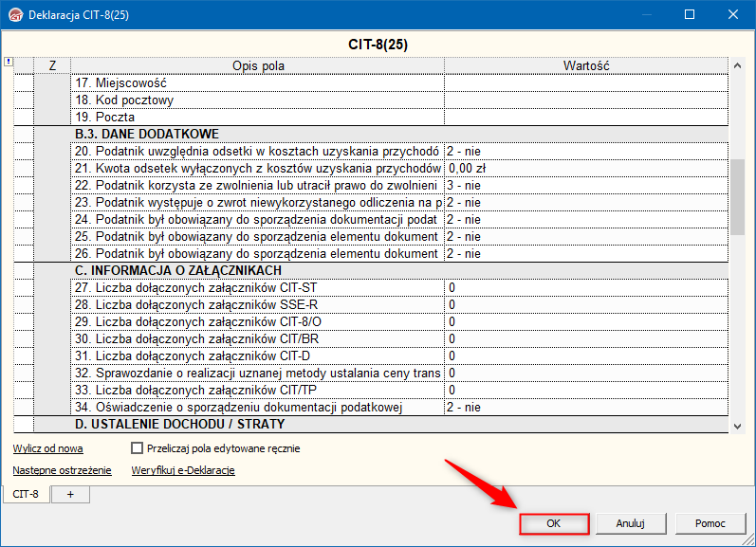Click '30. Liczba dołączonych załączników CIT/BR'
756x547 pixels.
pos(257,338)
